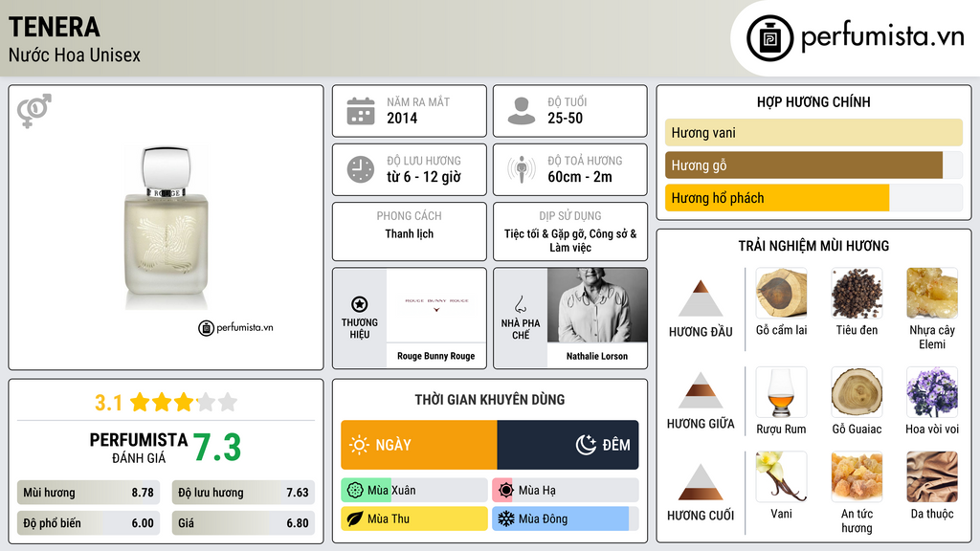This screenshot has width=980, height=551.
Task: Open the Gỗ cẩm lai note image
Action: click(781, 293)
